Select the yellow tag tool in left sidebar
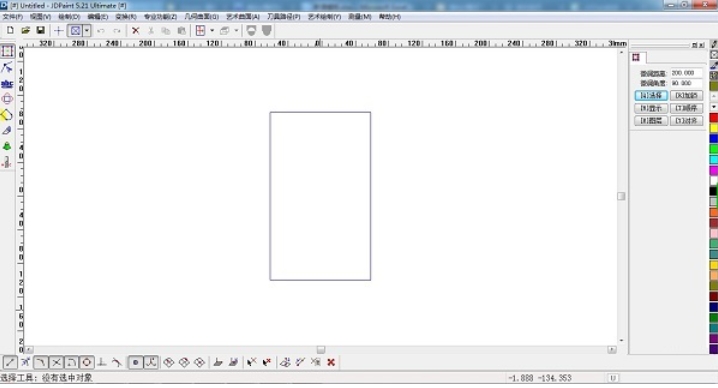This screenshot has width=718, height=388. pos(7,115)
